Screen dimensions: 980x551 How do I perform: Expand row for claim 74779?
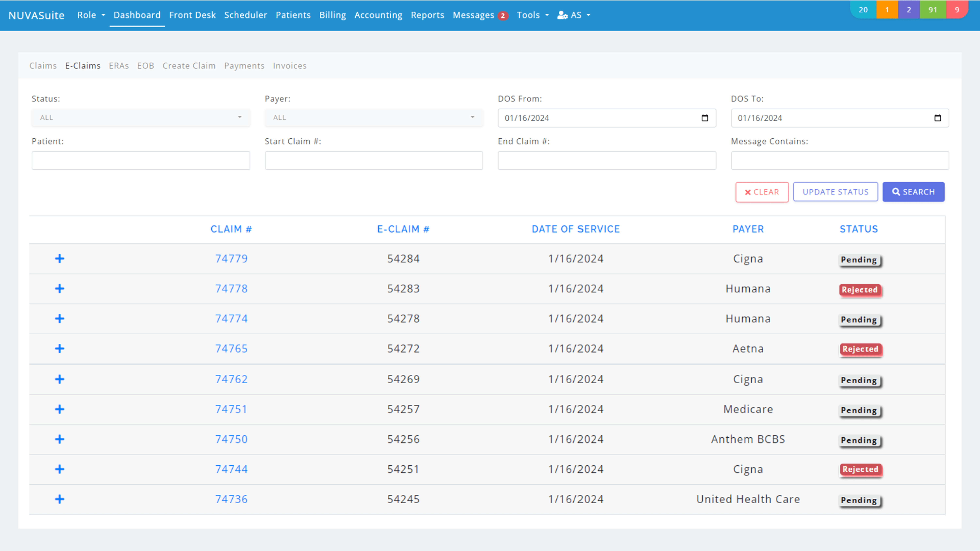(59, 259)
